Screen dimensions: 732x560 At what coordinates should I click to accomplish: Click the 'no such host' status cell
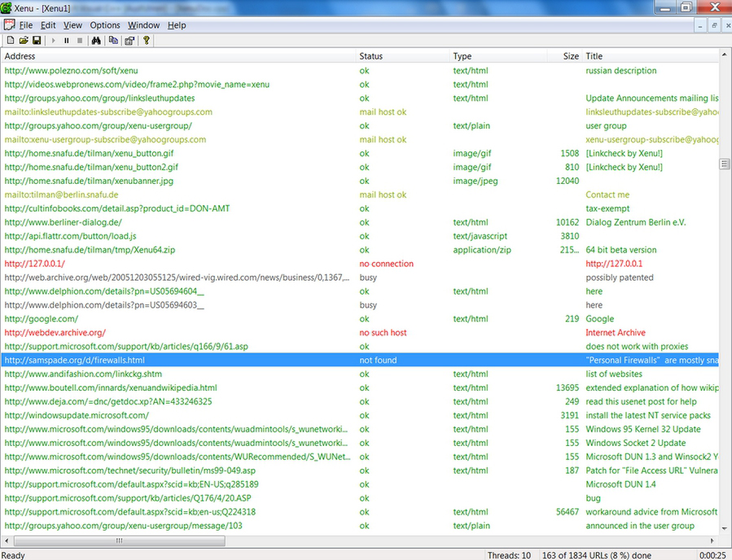(383, 333)
